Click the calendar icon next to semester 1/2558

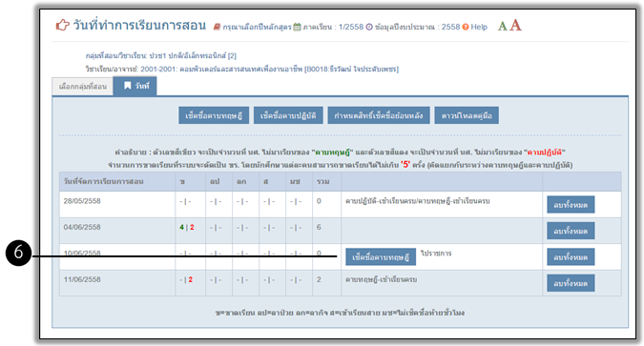pos(297,27)
